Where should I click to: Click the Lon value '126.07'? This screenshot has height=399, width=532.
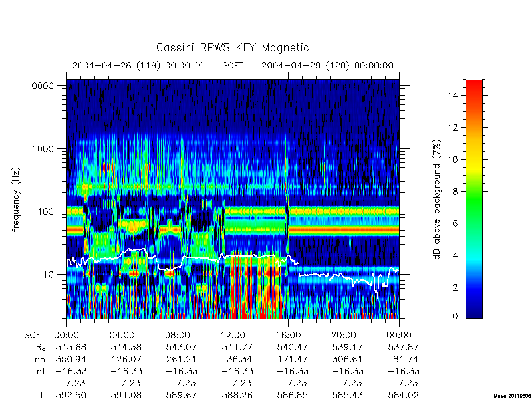click(126, 360)
